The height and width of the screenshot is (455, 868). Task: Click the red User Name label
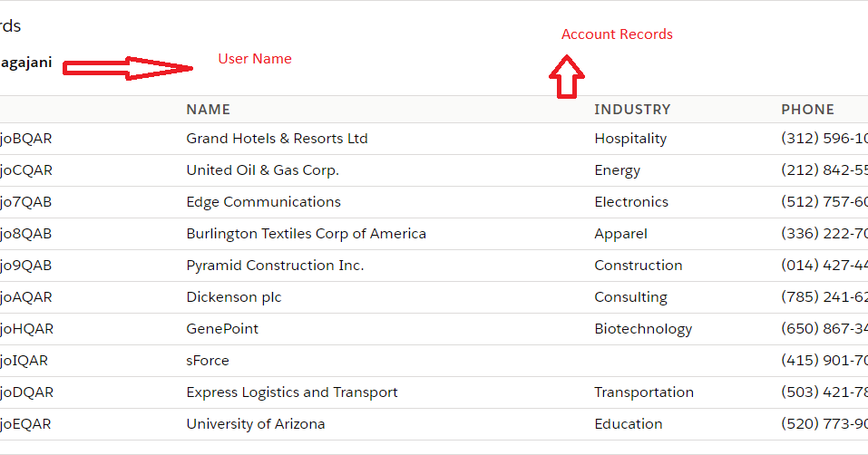pos(255,59)
